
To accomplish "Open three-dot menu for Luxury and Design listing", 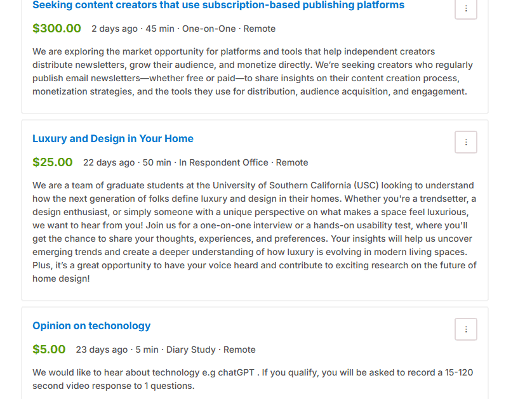I will [x=466, y=142].
